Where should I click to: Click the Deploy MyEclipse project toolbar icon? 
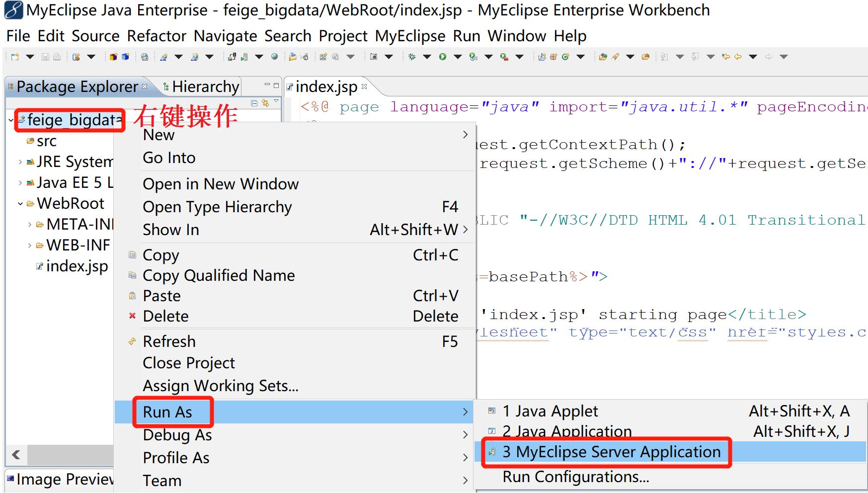coord(232,57)
